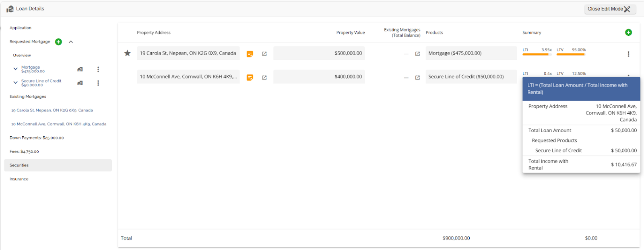Collapse the Requested Mortgage section chevron

coord(71,42)
